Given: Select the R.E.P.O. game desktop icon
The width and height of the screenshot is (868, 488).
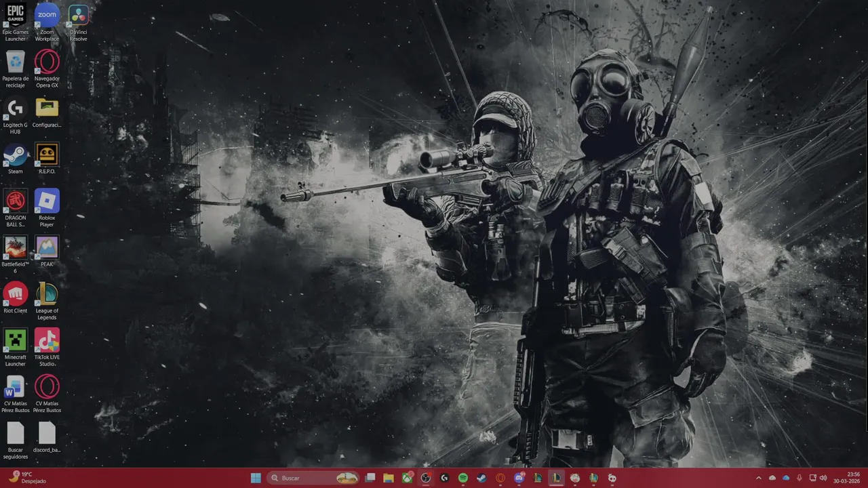Looking at the screenshot, I should pos(47,159).
